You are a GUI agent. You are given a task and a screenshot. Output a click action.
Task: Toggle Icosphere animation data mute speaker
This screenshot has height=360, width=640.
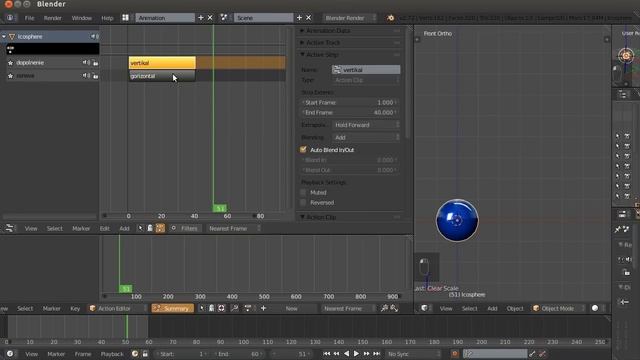(94, 36)
